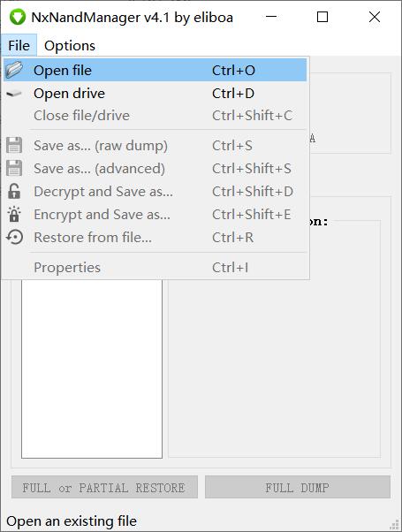Click the FULL or PARTIAL RESTORE button
This screenshot has width=402, height=532.
pyautogui.click(x=104, y=487)
